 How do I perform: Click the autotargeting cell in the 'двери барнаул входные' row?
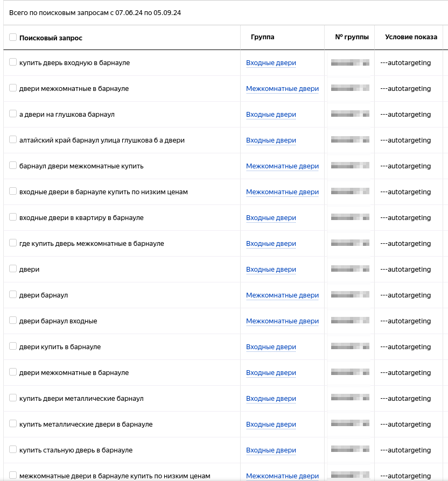point(405,321)
